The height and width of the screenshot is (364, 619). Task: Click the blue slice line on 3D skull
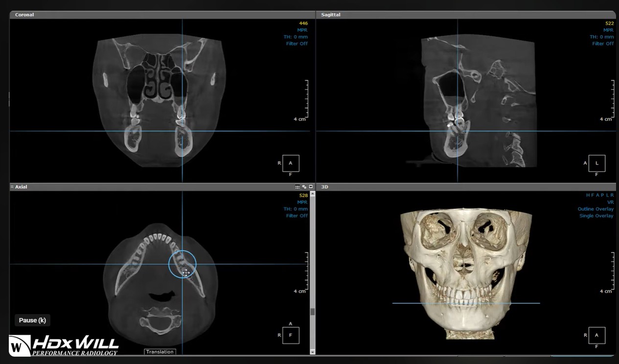click(466, 303)
